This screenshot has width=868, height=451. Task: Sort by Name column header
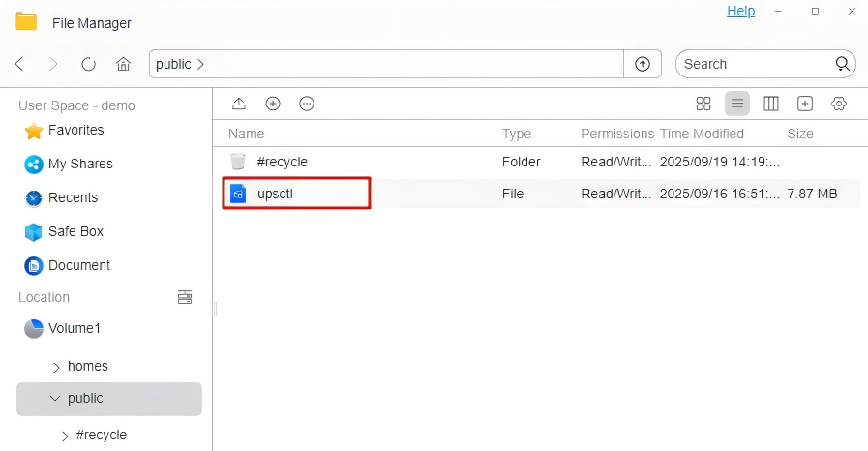247,134
